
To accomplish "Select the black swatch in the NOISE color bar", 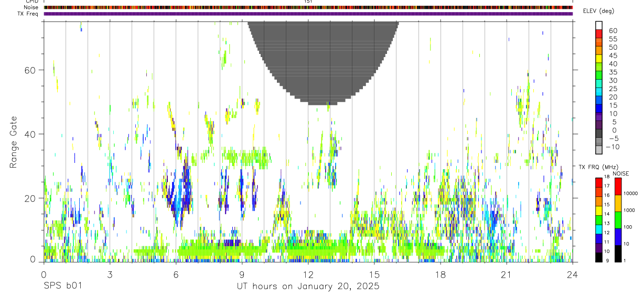I will tap(618, 254).
